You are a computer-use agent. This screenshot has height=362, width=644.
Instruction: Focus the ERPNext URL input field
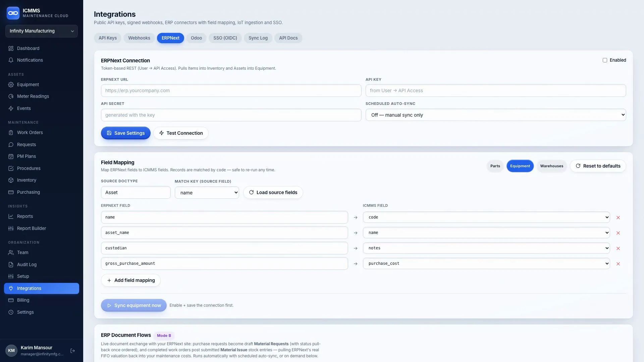point(231,90)
